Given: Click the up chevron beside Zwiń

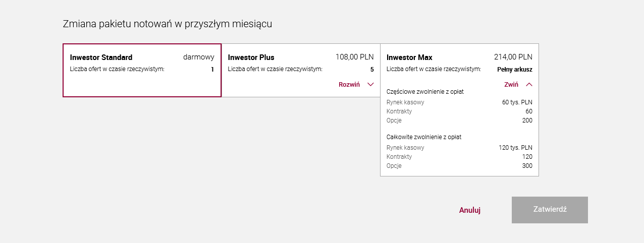Looking at the screenshot, I should tap(529, 85).
